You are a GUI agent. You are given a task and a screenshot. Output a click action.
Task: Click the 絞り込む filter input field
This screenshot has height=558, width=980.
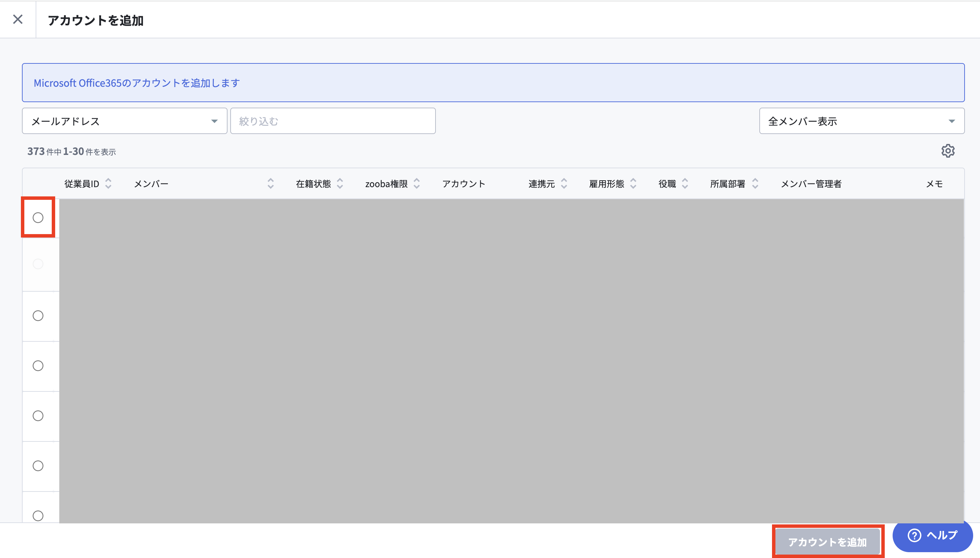pos(332,121)
